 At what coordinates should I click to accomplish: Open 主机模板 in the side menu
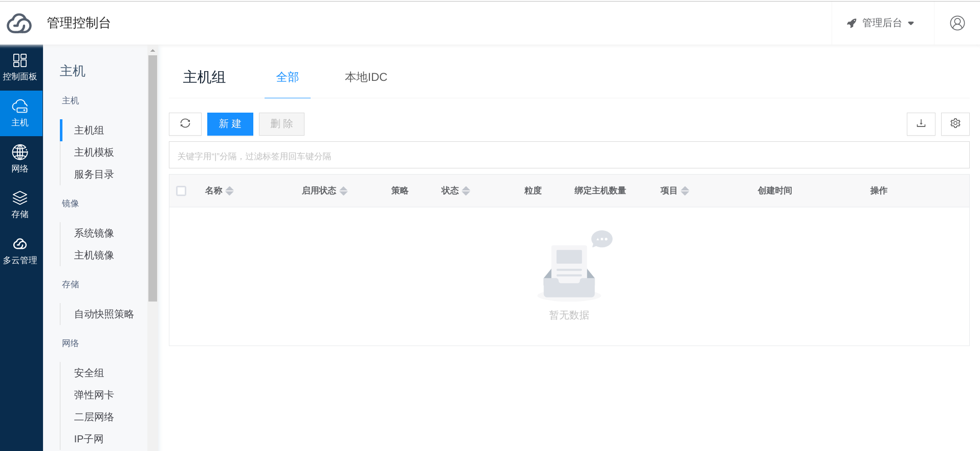coord(94,152)
